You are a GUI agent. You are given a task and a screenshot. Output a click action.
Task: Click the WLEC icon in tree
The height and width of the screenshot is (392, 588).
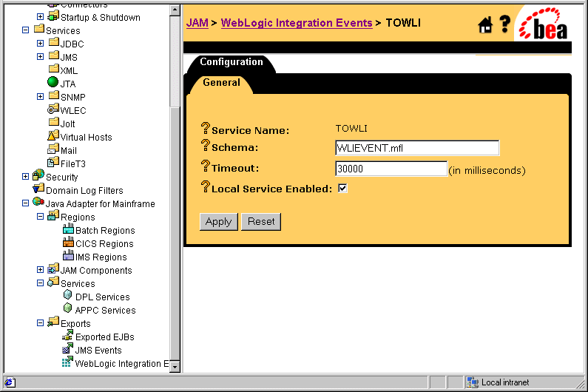pyautogui.click(x=53, y=109)
